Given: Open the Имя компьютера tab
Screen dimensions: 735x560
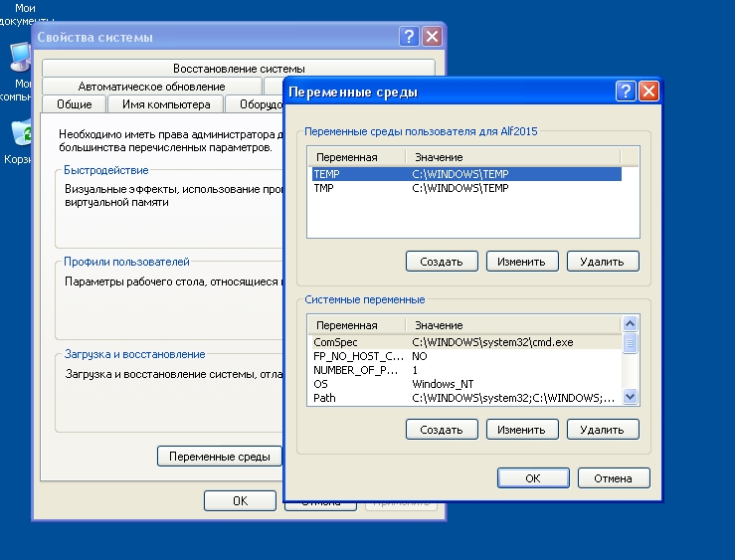Looking at the screenshot, I should click(x=166, y=104).
